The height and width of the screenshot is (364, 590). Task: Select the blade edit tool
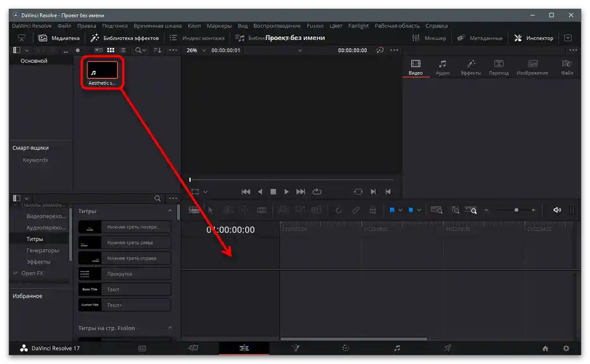point(261,210)
